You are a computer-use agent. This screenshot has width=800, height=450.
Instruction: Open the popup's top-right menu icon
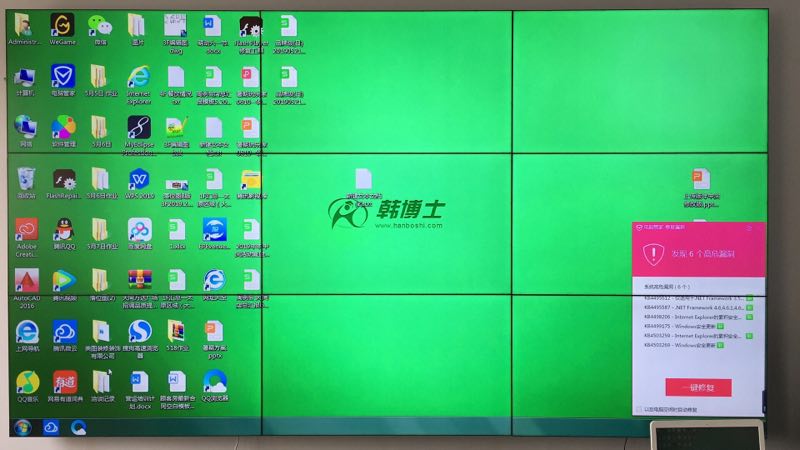749,228
